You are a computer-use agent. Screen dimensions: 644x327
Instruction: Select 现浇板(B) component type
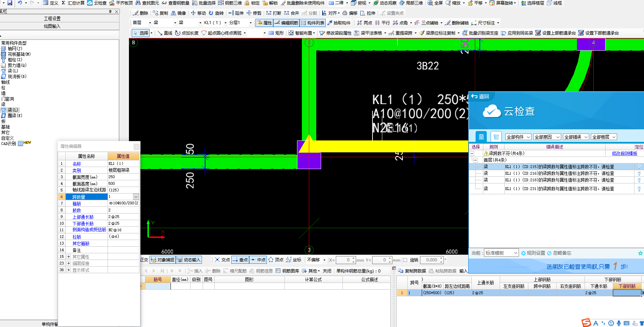tap(14, 77)
